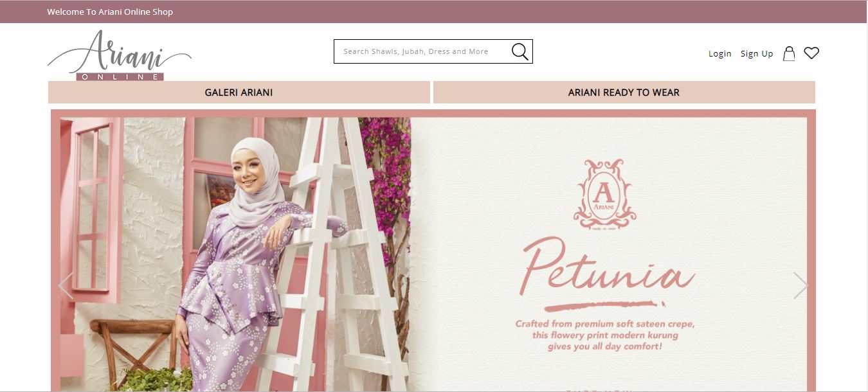Click the banner description about sateen crepe
The width and height of the screenshot is (868, 392).
coord(605,335)
